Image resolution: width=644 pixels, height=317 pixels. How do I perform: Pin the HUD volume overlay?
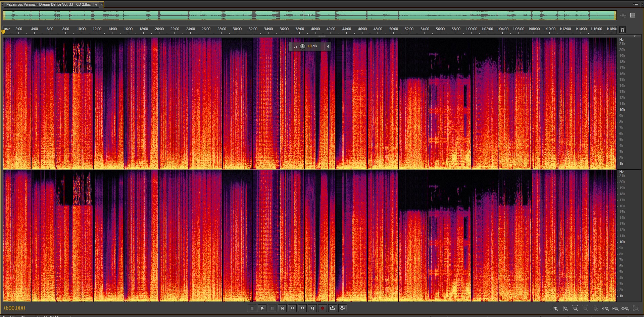pyautogui.click(x=328, y=46)
